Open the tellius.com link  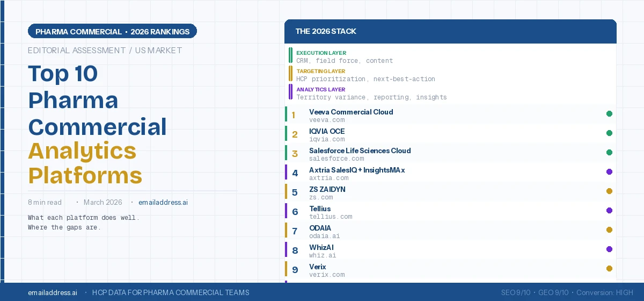point(331,217)
